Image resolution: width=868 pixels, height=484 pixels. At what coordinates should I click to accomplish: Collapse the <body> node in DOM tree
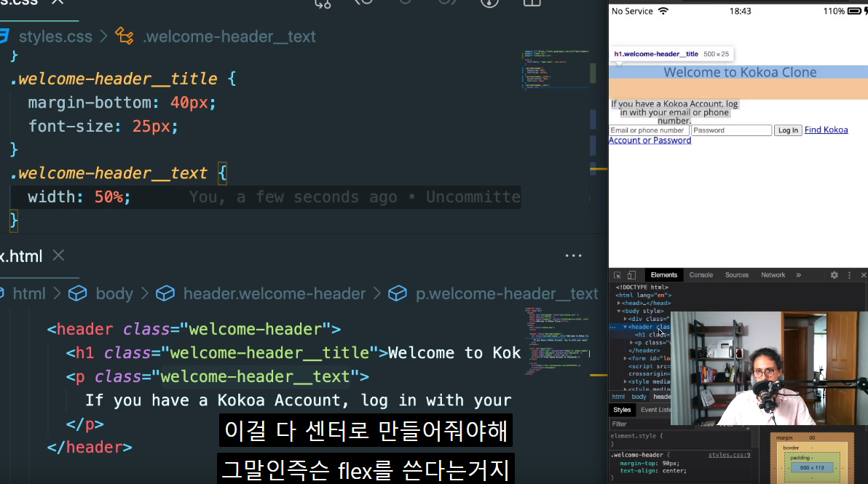(619, 311)
